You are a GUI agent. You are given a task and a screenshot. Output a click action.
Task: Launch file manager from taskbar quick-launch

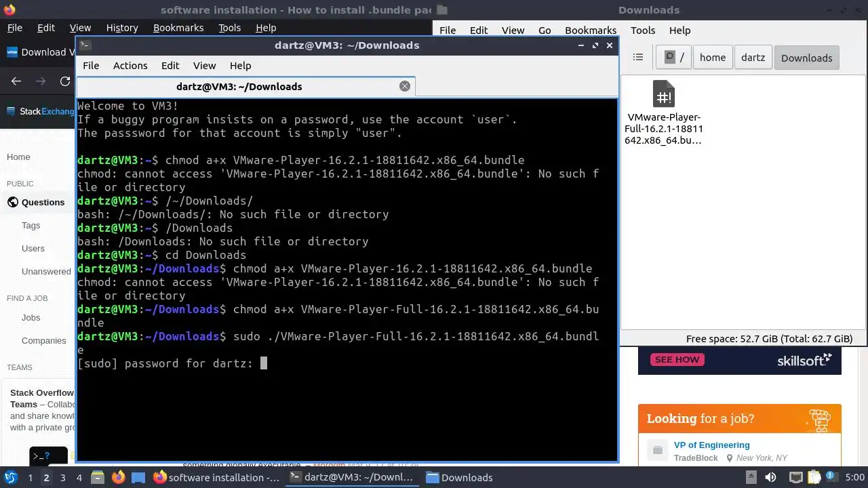(x=97, y=477)
